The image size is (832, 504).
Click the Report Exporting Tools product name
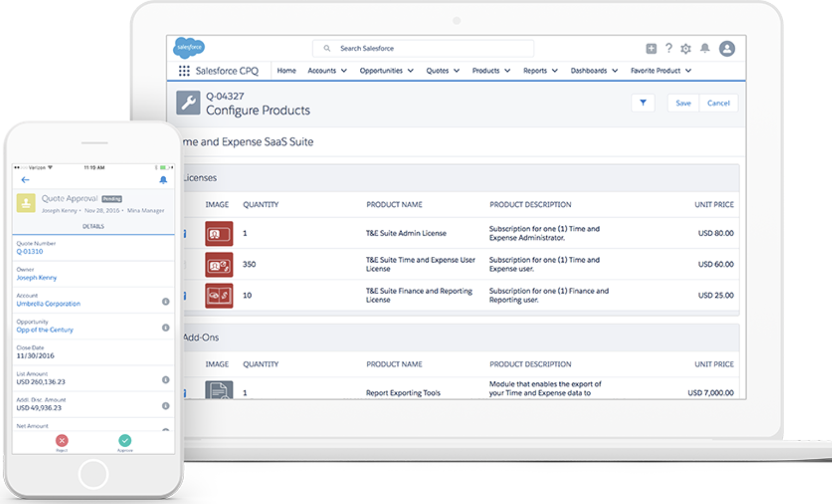click(403, 393)
